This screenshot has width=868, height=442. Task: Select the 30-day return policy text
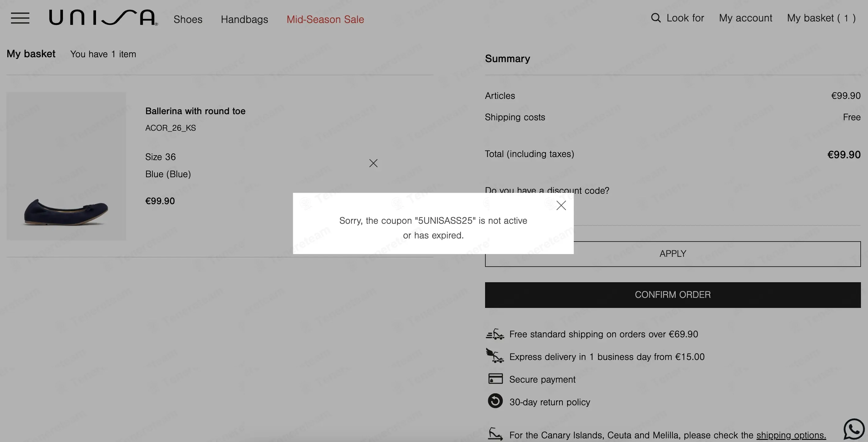click(x=550, y=402)
